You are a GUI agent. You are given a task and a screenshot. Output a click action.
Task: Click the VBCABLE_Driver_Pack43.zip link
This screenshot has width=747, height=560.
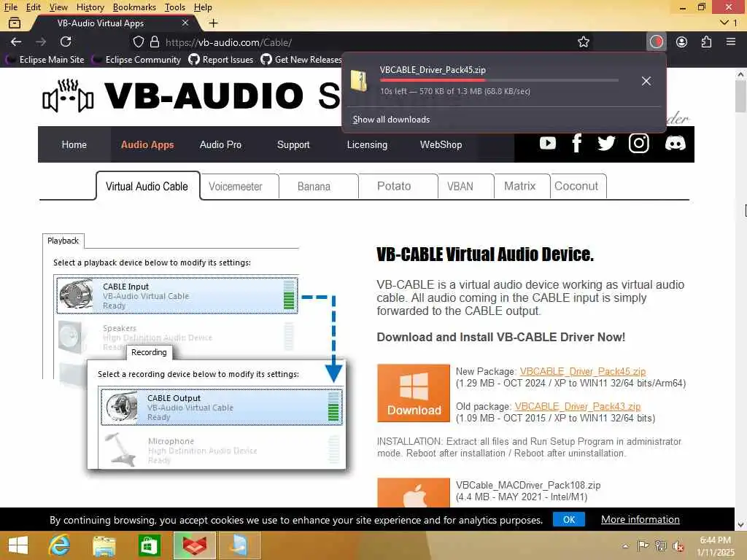tap(578, 406)
